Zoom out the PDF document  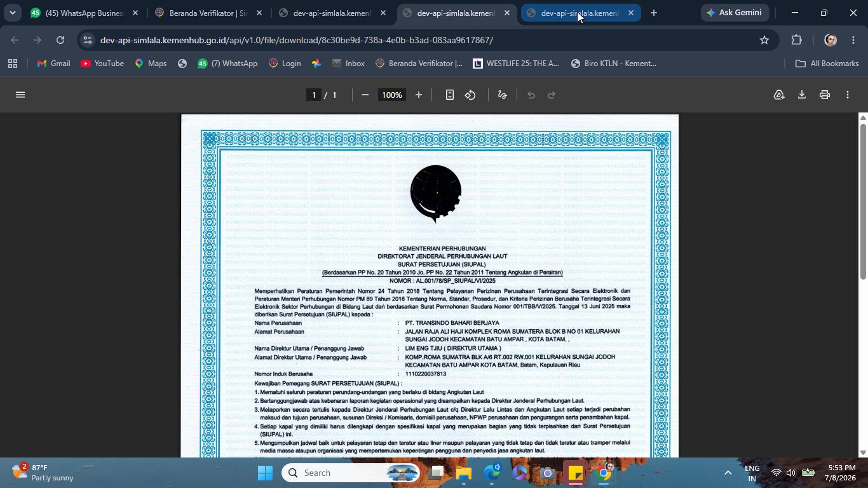tap(365, 95)
